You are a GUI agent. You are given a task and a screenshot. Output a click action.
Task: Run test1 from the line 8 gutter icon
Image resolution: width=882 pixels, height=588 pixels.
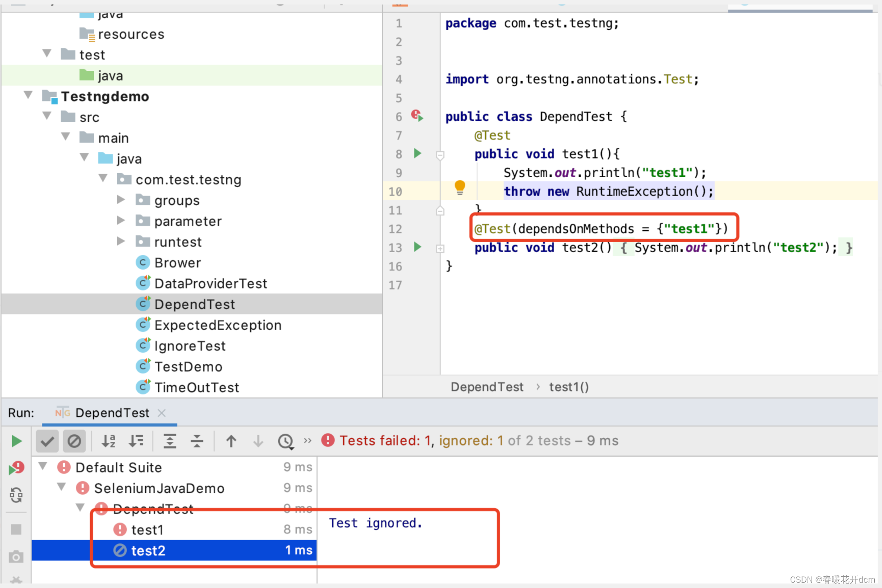click(418, 153)
